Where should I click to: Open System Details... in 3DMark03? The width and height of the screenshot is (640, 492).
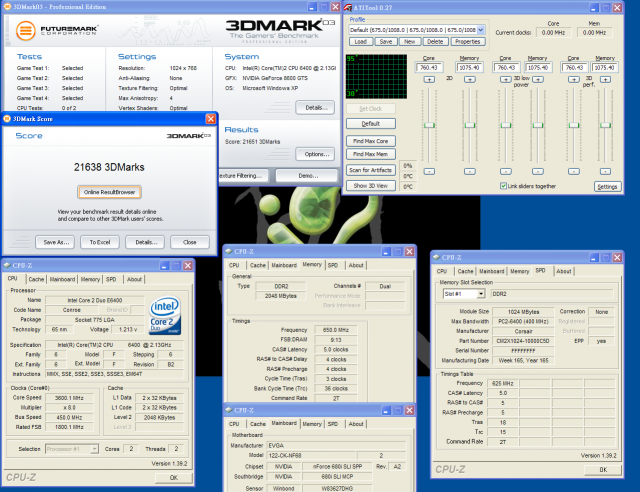315,108
